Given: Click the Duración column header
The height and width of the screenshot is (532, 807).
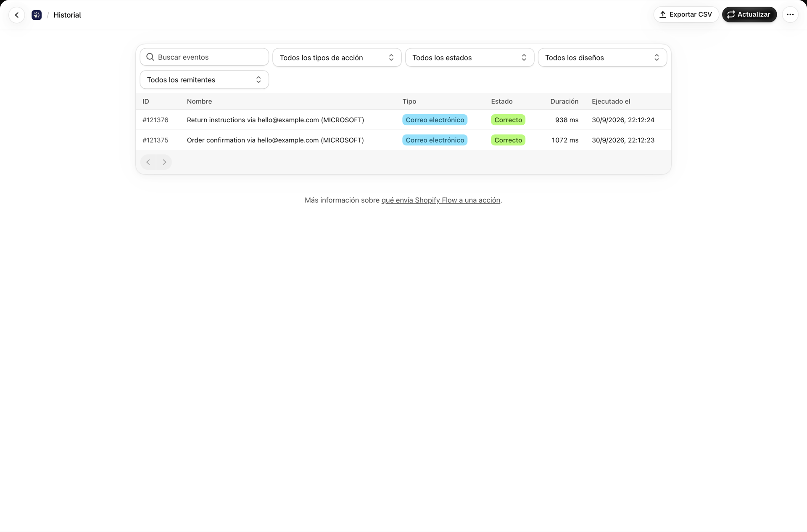Looking at the screenshot, I should point(564,102).
